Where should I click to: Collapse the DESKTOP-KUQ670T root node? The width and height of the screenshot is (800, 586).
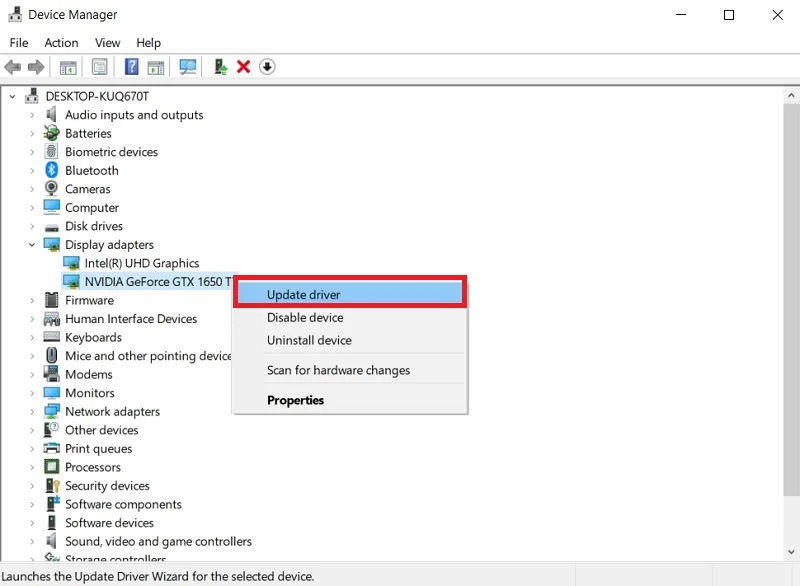pyautogui.click(x=12, y=96)
